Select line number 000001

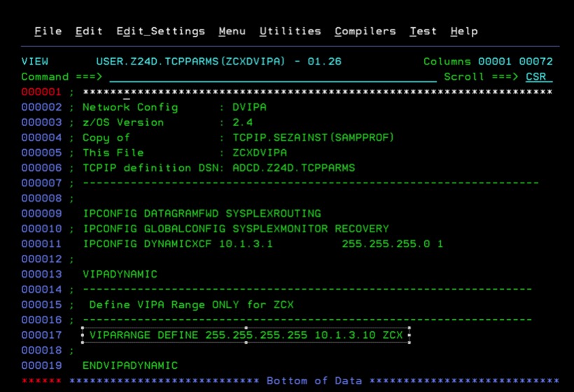click(x=41, y=92)
